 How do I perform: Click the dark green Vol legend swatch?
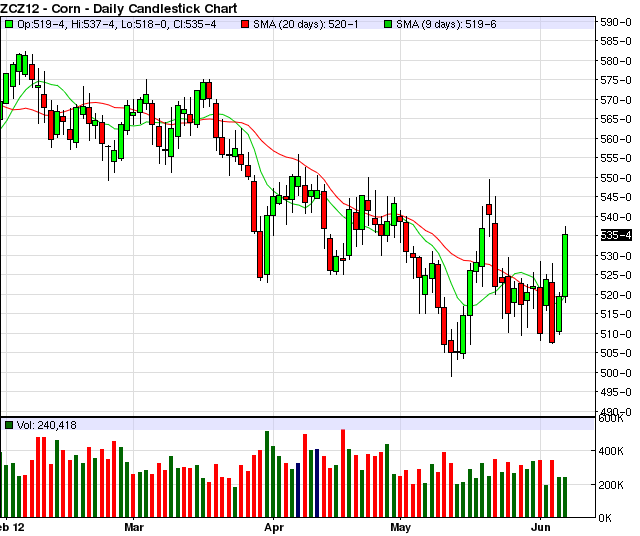point(9,425)
